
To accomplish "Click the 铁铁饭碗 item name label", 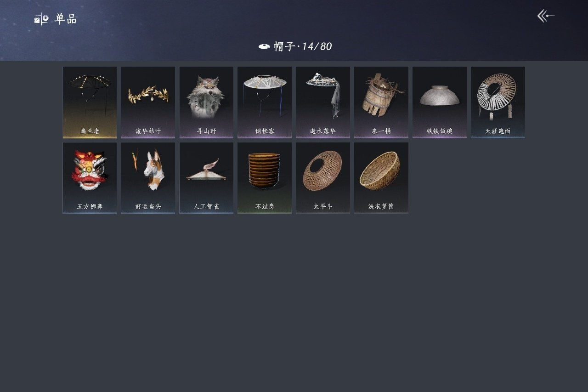I will [440, 131].
